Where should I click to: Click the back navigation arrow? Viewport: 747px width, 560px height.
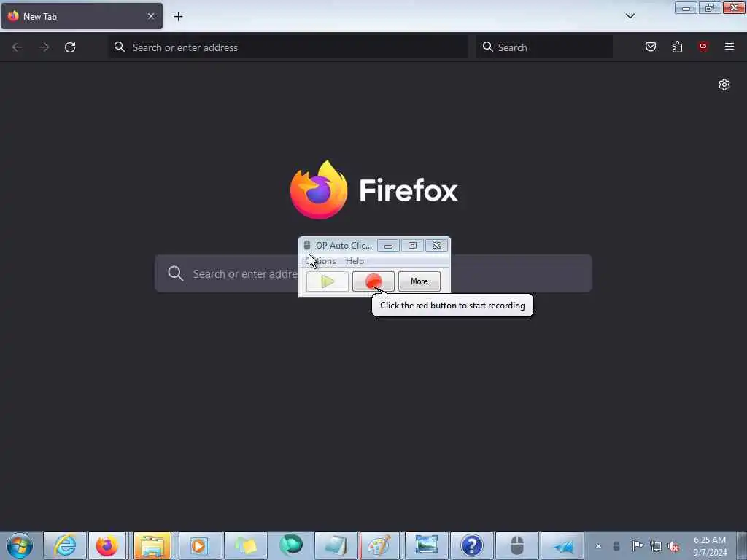pos(18,47)
